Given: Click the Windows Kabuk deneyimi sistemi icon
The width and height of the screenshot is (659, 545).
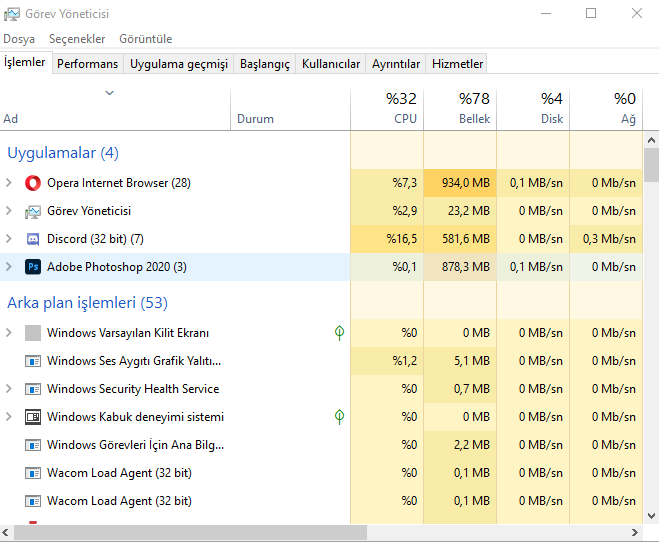Looking at the screenshot, I should pos(33,417).
